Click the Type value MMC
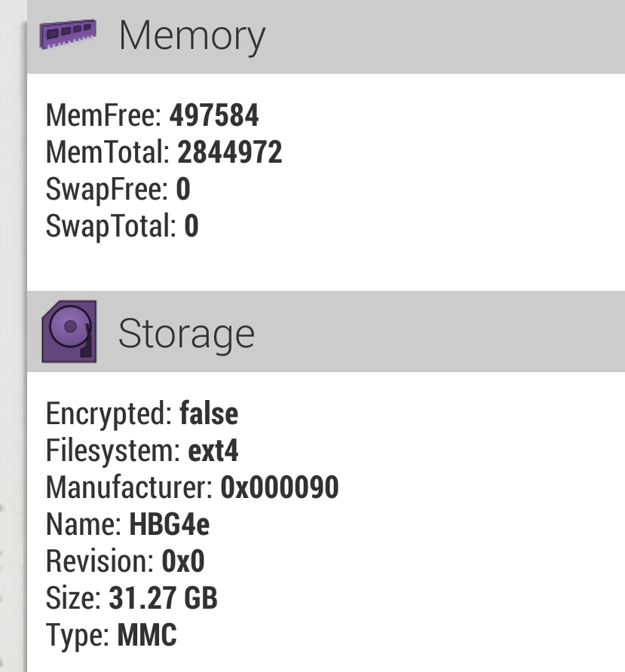This screenshot has height=672, width=625. (x=147, y=635)
